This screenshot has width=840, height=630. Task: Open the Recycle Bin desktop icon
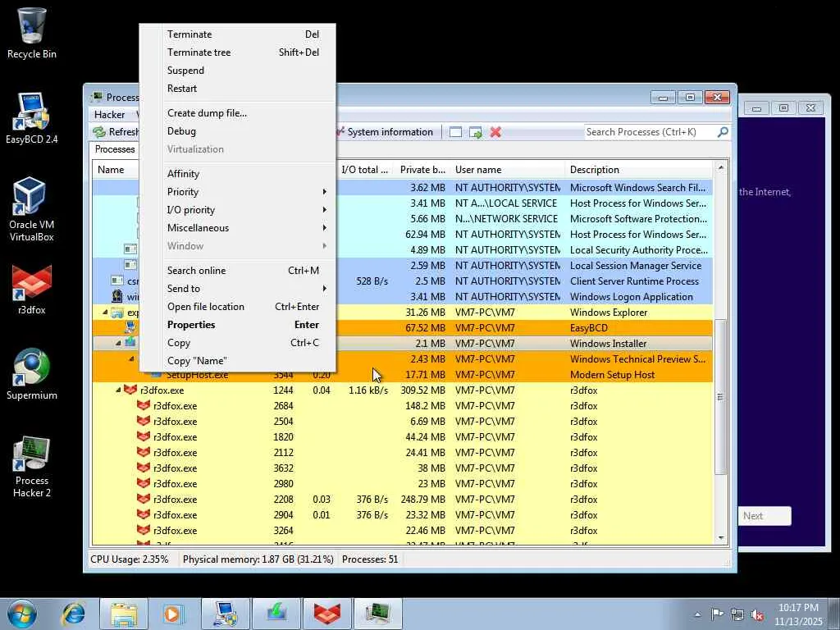32,33
